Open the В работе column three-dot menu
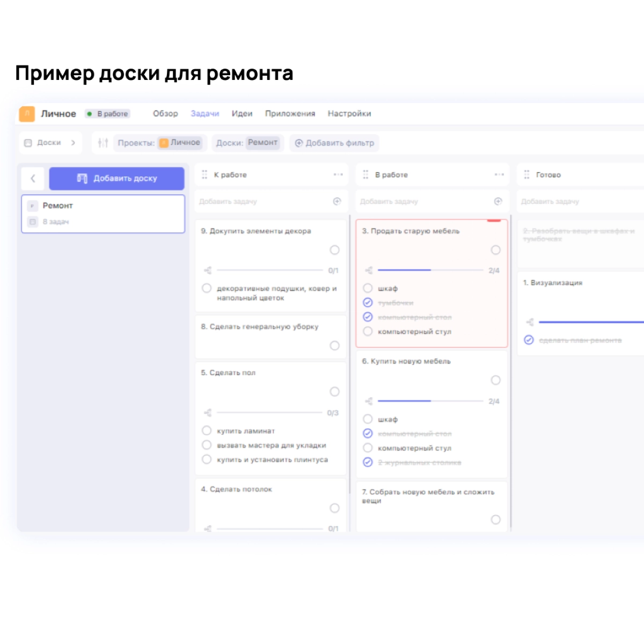This screenshot has width=644, height=644. 499,175
